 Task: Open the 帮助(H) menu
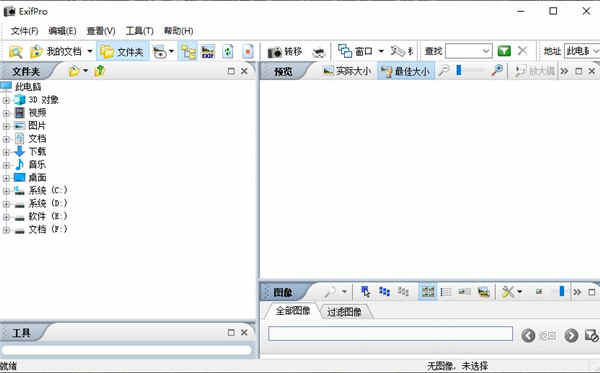(x=178, y=31)
